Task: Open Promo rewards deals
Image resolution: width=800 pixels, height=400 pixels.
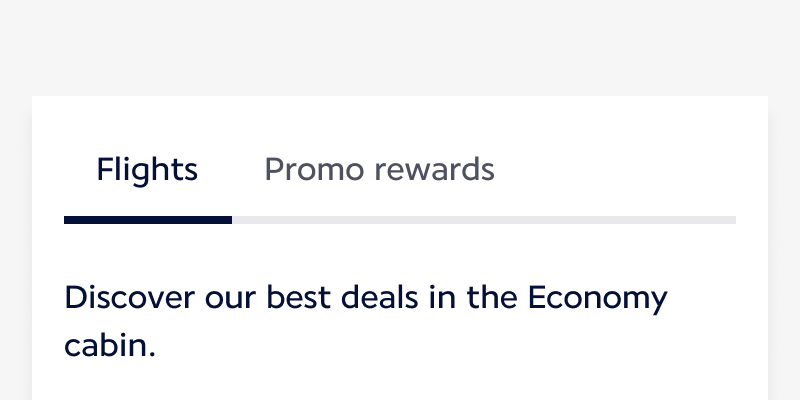Action: click(x=379, y=170)
